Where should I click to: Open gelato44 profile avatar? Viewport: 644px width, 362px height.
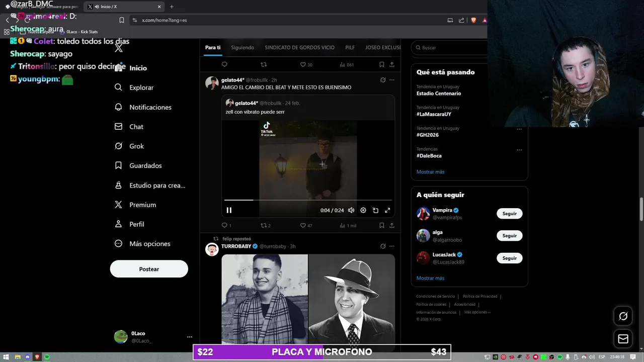click(x=212, y=83)
